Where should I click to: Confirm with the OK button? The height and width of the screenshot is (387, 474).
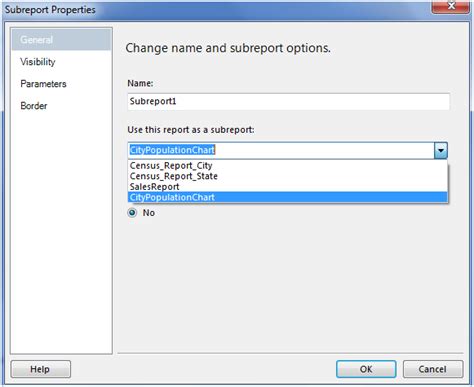[366, 369]
